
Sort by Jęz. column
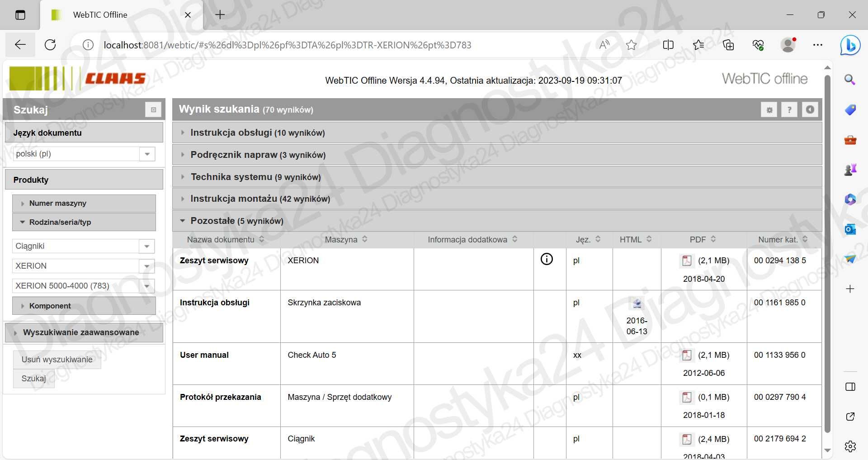(589, 240)
